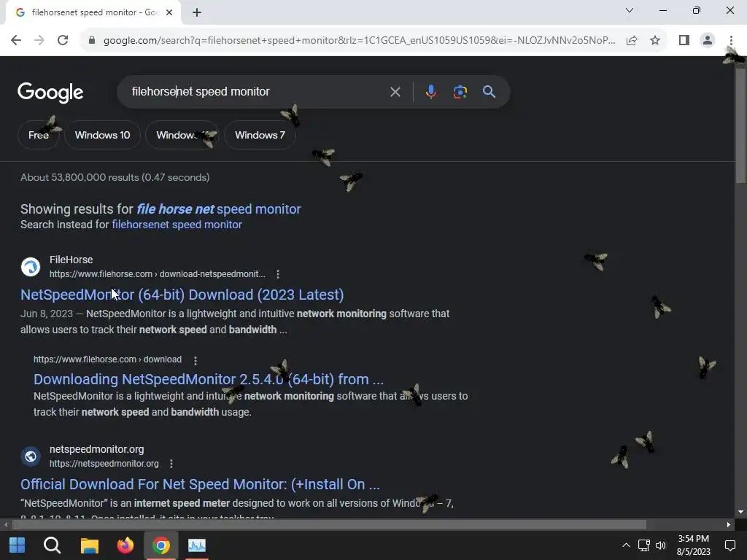Open Windows taskbar search
Viewport: 747px width, 560px height.
(x=52, y=545)
